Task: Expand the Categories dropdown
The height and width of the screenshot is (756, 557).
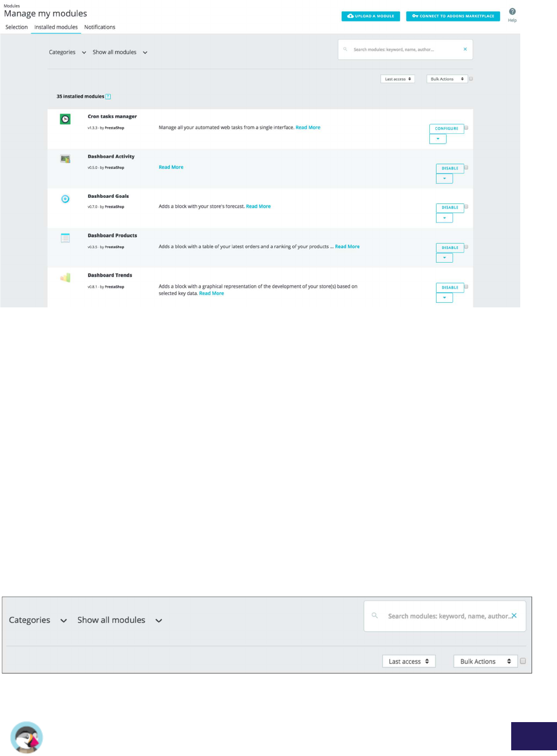Action: (x=67, y=53)
